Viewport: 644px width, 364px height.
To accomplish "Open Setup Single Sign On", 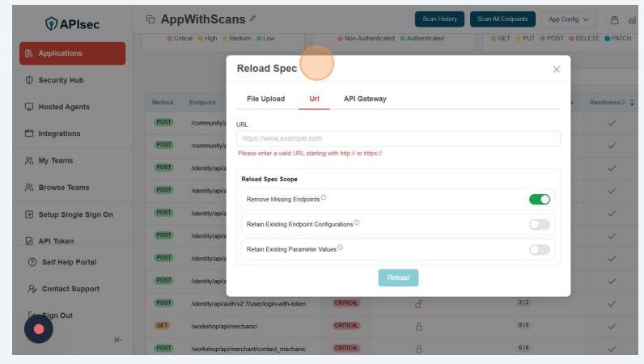I will pos(75,214).
